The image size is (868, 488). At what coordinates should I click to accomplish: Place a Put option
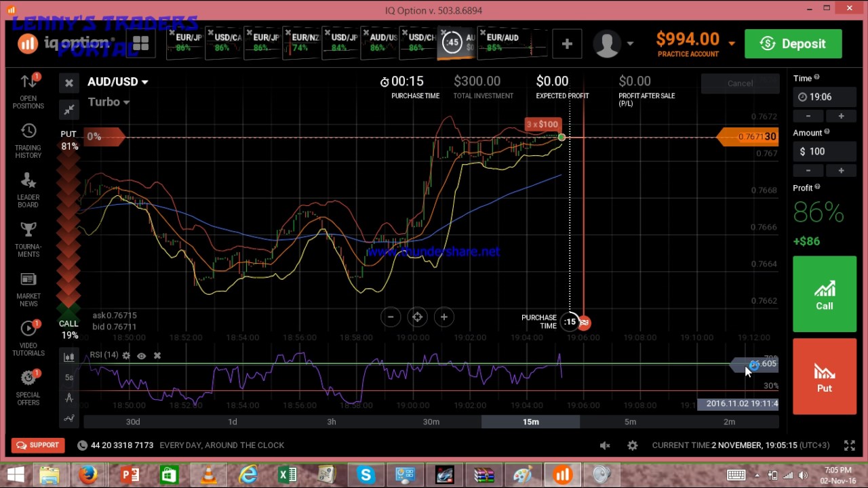(825, 377)
